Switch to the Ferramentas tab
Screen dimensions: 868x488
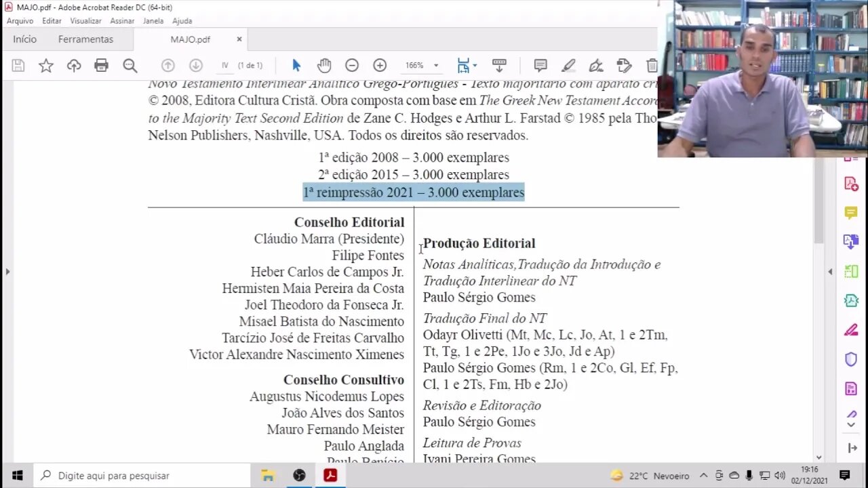click(85, 39)
